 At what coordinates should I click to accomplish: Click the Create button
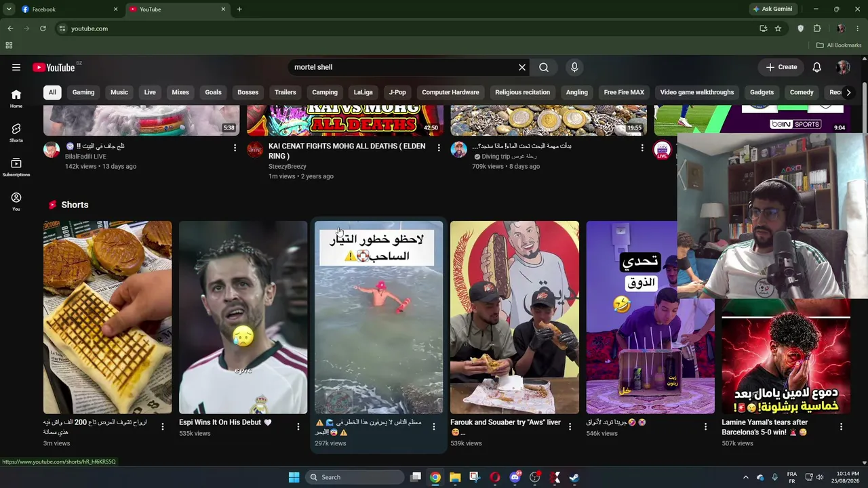pyautogui.click(x=781, y=67)
